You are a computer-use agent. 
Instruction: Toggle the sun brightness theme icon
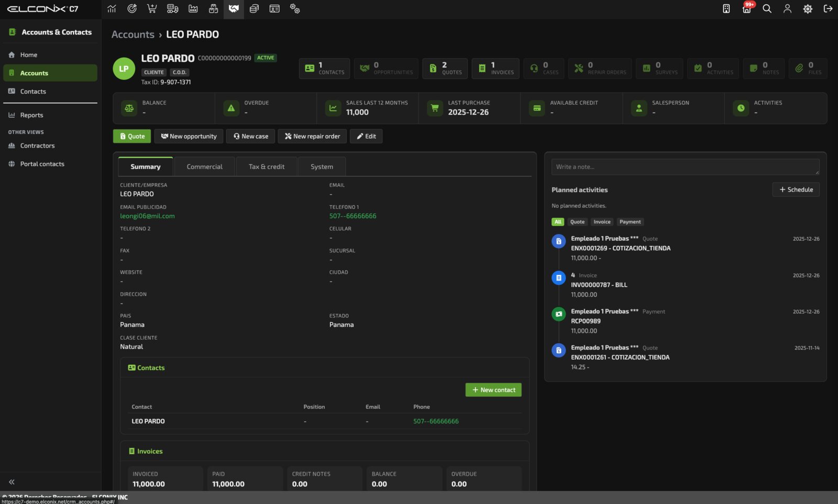pyautogui.click(x=808, y=9)
